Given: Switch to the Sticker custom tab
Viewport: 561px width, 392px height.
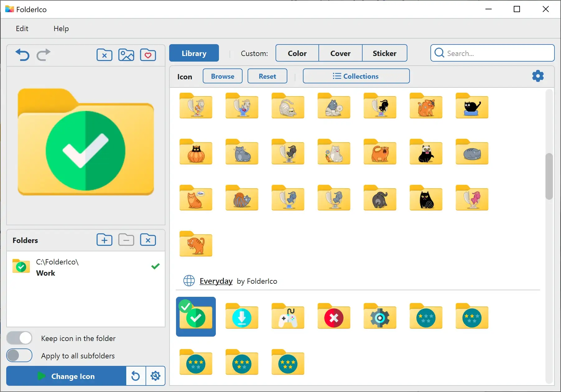Looking at the screenshot, I should click(x=385, y=53).
